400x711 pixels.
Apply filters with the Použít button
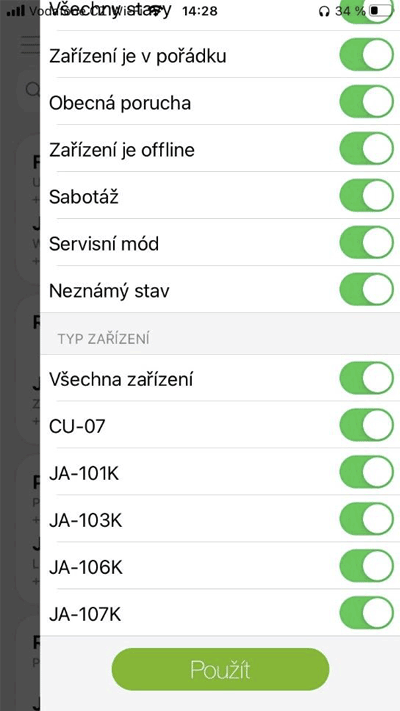click(220, 669)
